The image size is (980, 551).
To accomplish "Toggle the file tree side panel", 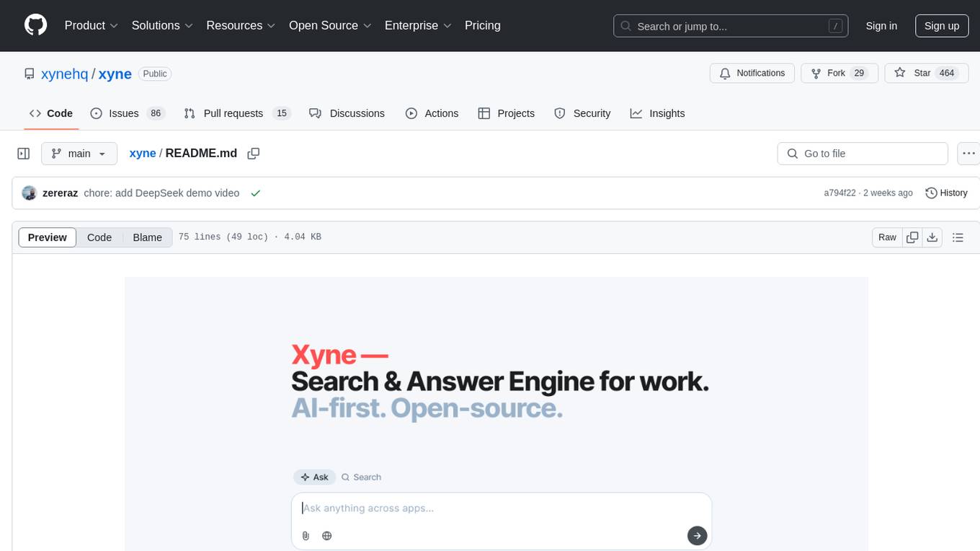I will coord(24,154).
